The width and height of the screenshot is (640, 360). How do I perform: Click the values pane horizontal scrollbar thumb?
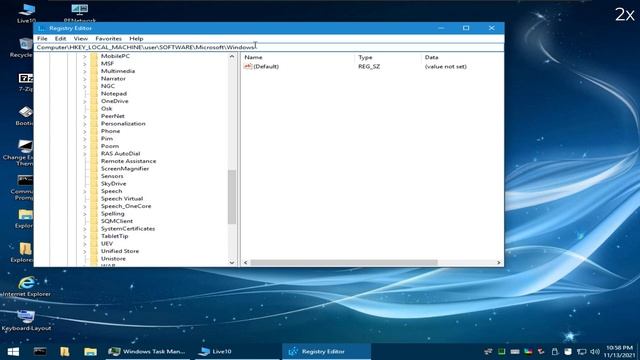click(x=344, y=262)
